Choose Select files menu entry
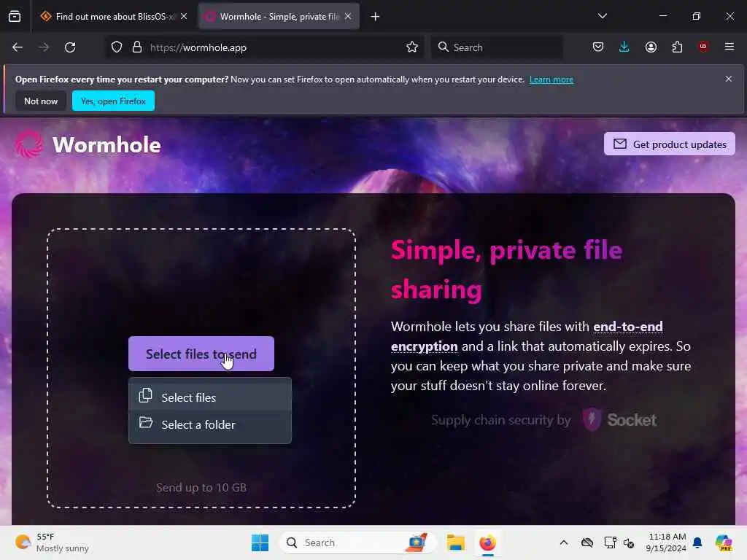The image size is (747, 560). (210, 397)
